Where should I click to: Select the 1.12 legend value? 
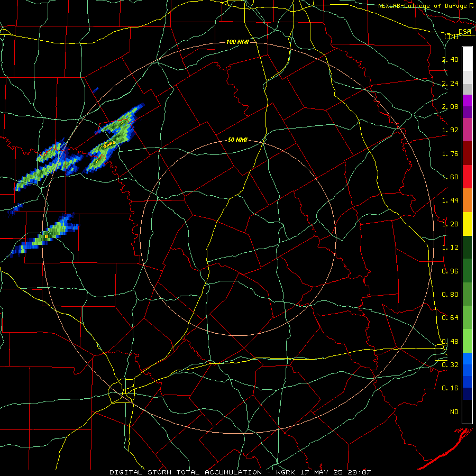point(450,248)
